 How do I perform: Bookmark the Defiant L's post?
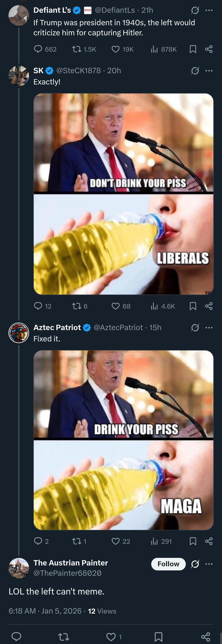(193, 49)
